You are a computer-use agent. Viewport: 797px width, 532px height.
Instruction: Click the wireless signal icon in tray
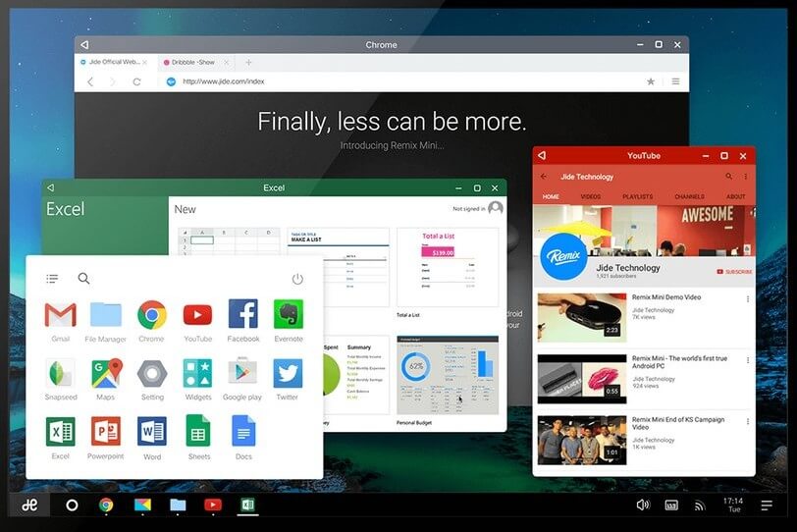pyautogui.click(x=700, y=505)
